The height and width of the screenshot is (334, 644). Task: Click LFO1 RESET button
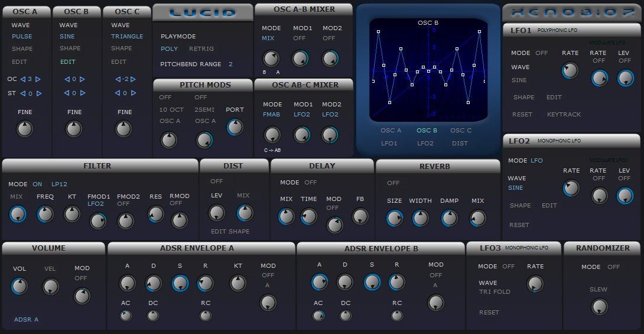click(x=522, y=114)
